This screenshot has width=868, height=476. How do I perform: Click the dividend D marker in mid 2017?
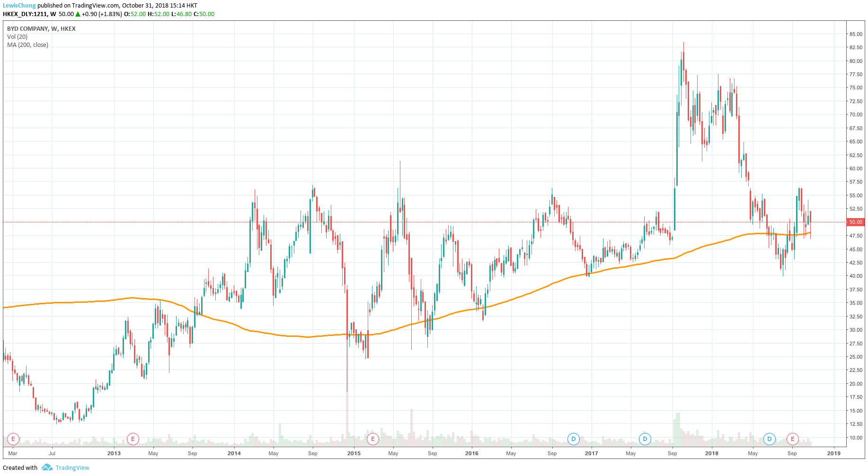tap(645, 439)
